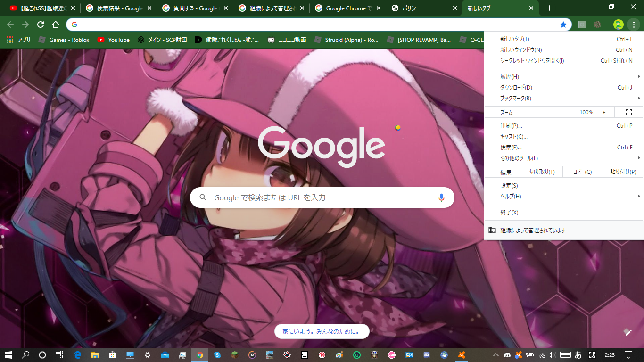Screen dimensions: 644x362
Task: Open osu! from the taskbar
Action: (392, 355)
